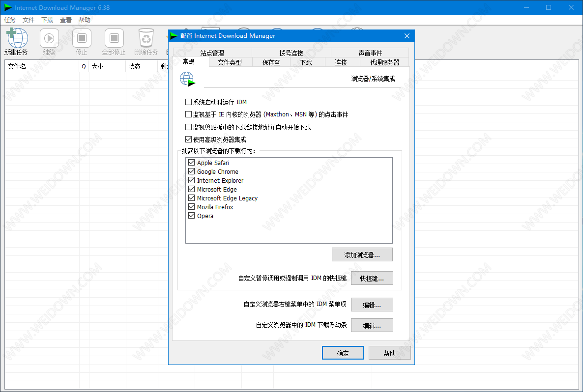The image size is (583, 392).
Task: Click the Resume (继续) toolbar icon
Action: point(49,38)
